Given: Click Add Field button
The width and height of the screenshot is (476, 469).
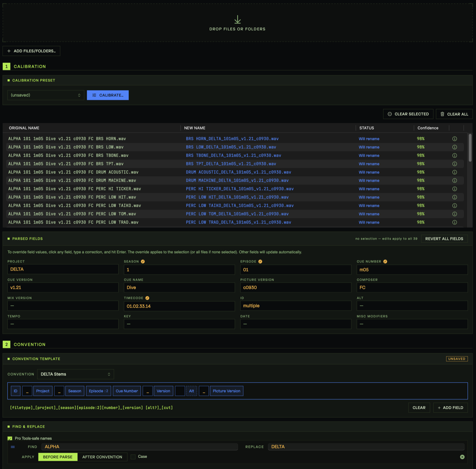Looking at the screenshot, I should [x=451, y=408].
